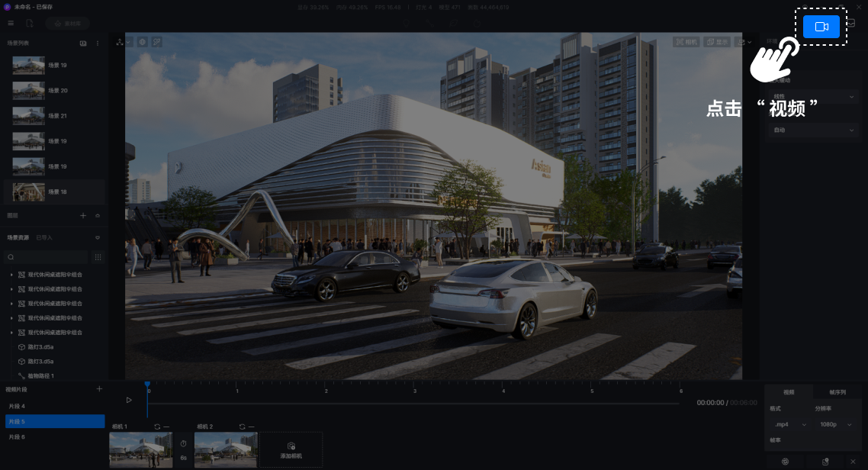
Task: Click the add scene icon in scene list
Action: [x=83, y=43]
